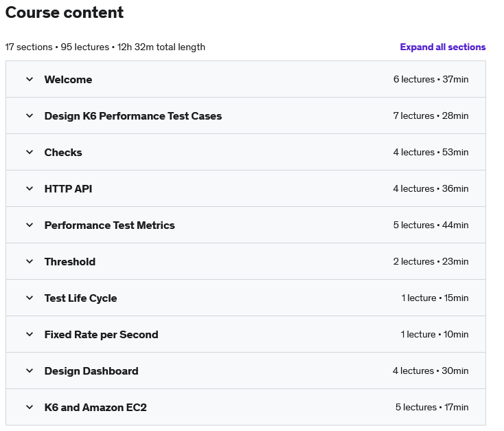Expand the Welcome section chevron
This screenshot has height=431, width=504.
click(30, 79)
